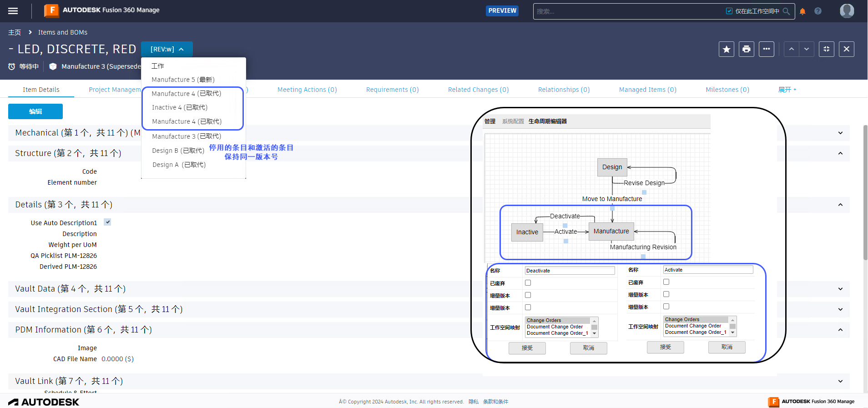Go to next item with down arrow
This screenshot has height=408, width=868.
pyautogui.click(x=807, y=49)
